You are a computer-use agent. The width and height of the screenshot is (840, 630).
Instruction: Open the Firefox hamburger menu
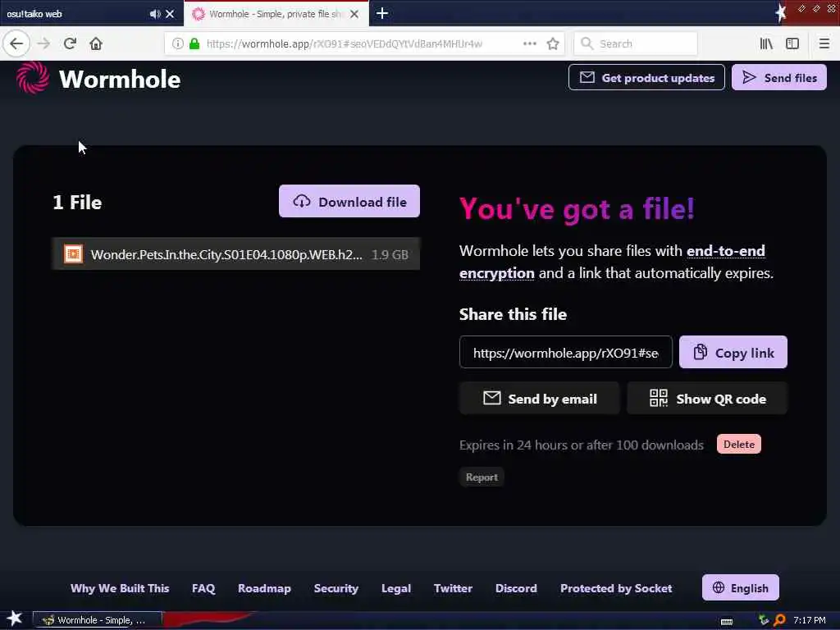tap(824, 43)
